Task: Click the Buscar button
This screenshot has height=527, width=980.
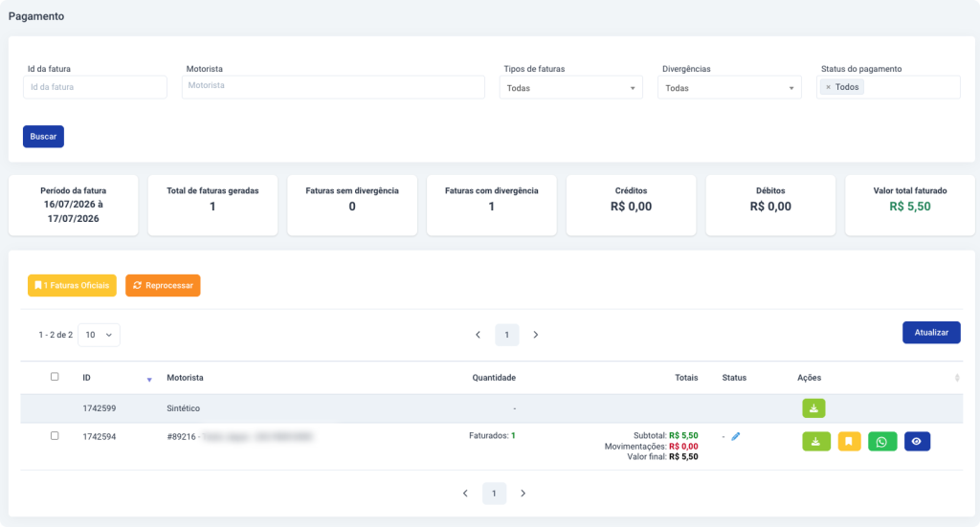Action: (43, 137)
